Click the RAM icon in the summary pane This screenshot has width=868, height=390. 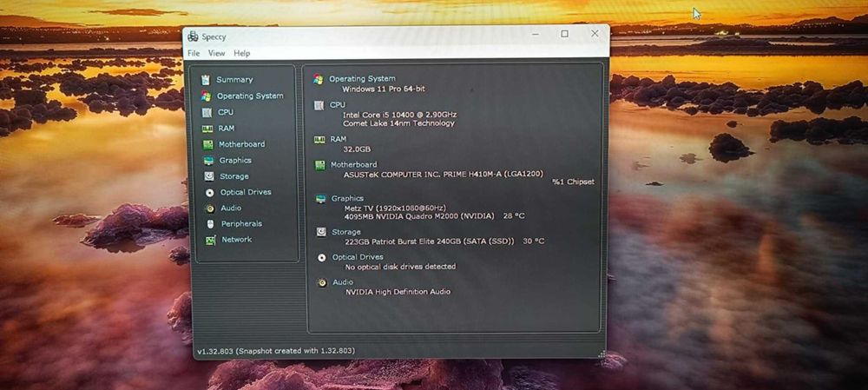pyautogui.click(x=319, y=140)
